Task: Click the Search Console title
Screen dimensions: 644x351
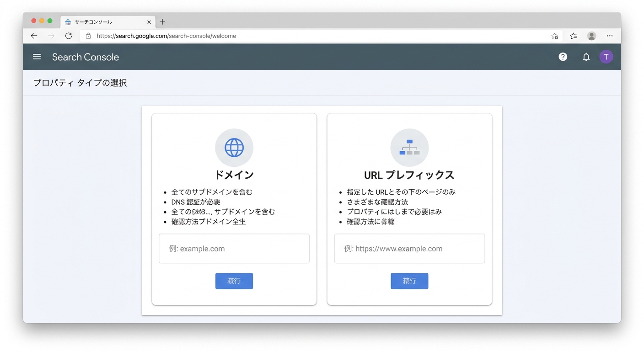Action: click(86, 57)
